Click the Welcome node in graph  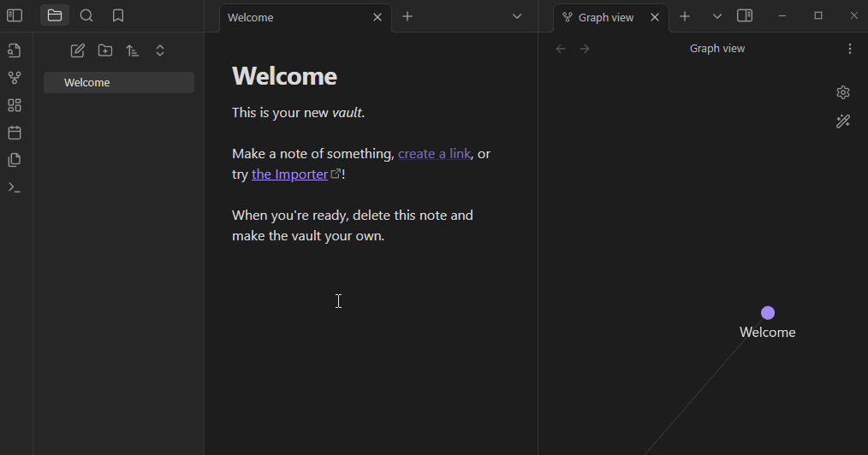click(x=768, y=313)
